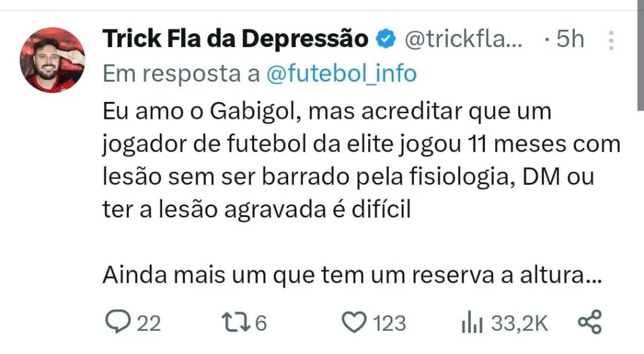Open the three-dot more options menu
Viewport: 644px width, 354px height.
pyautogui.click(x=611, y=40)
